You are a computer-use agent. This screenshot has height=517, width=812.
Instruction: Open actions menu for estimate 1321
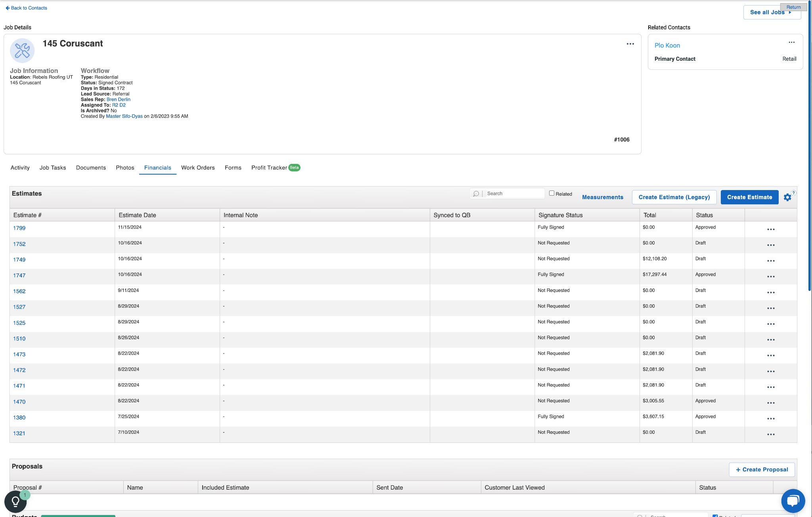[x=770, y=434]
